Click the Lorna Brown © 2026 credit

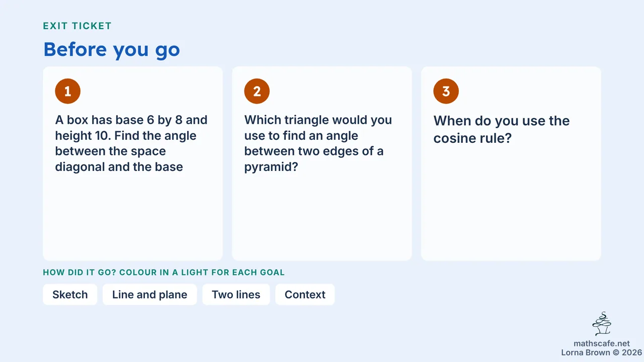pyautogui.click(x=602, y=353)
